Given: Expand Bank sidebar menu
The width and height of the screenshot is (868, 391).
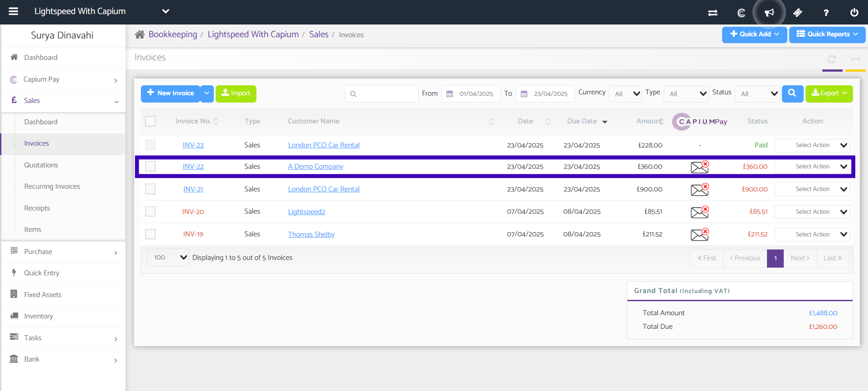Looking at the screenshot, I should pyautogui.click(x=63, y=359).
